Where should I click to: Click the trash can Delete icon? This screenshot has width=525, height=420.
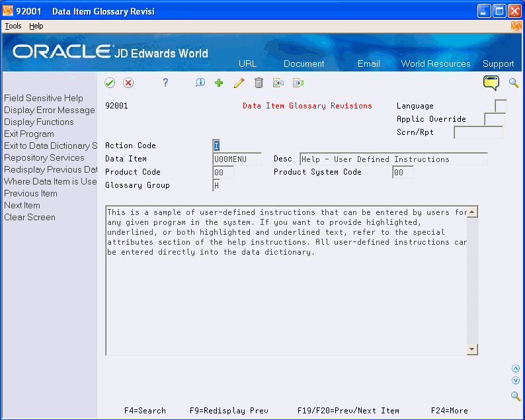pyautogui.click(x=259, y=83)
